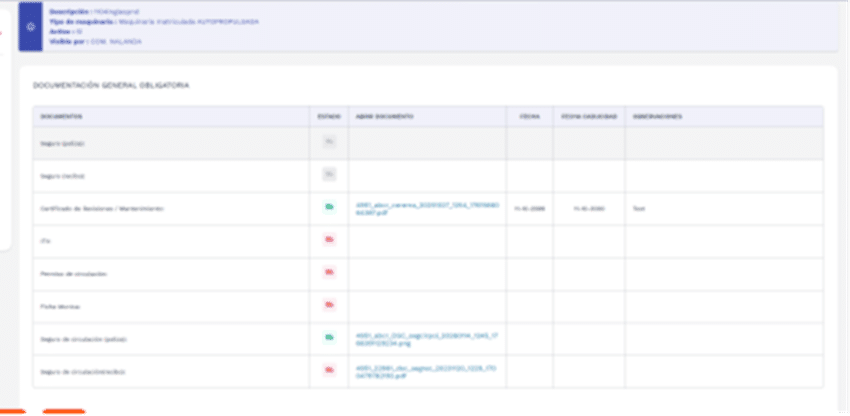Screen dimensions: 850x416
Task: Select the Permiso de circulación row label
Action: point(73,273)
